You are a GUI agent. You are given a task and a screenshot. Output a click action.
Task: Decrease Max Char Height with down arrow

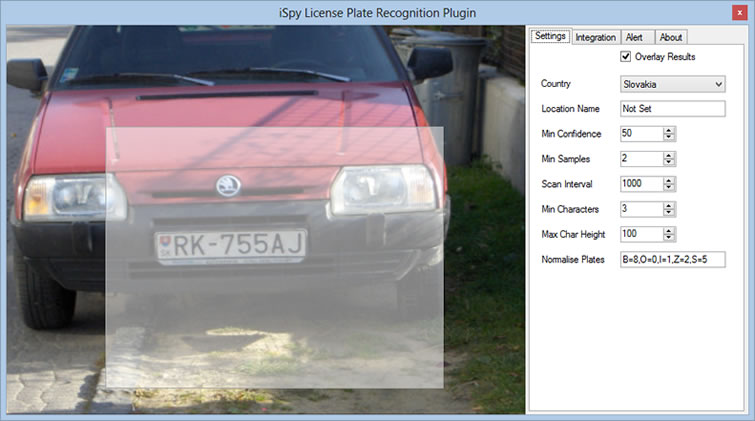669,238
